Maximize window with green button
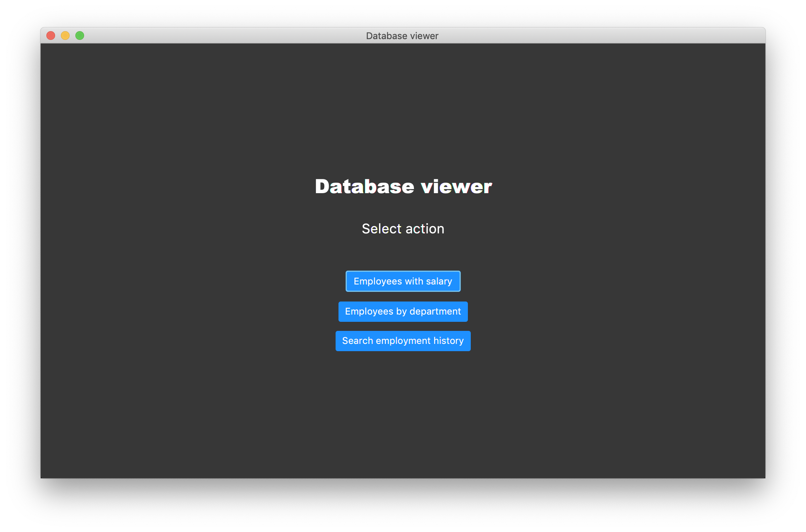 (80, 36)
